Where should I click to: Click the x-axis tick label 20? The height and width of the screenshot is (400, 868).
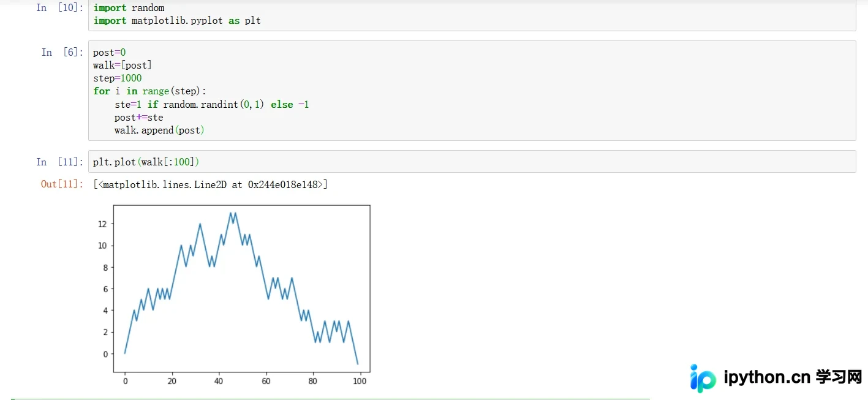click(x=172, y=381)
